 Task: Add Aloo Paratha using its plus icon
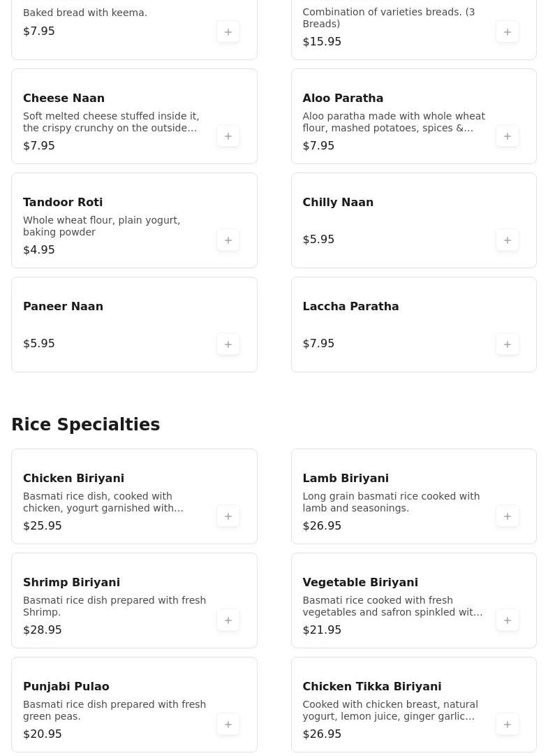(507, 136)
